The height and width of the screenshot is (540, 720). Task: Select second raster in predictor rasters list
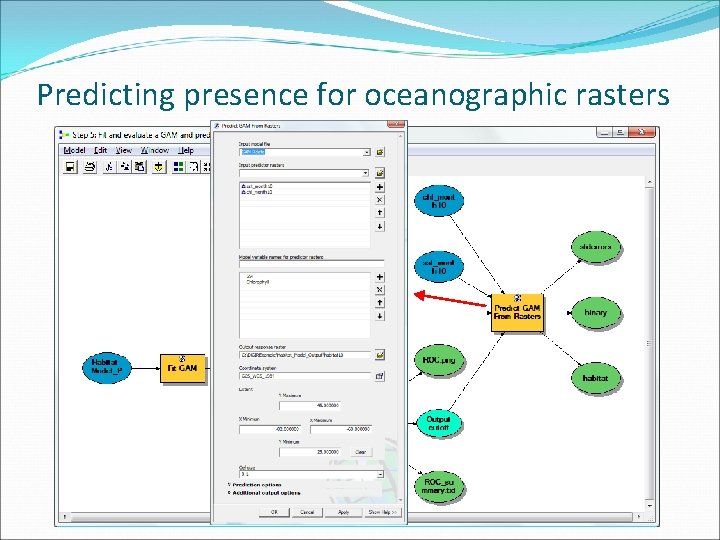coord(257,192)
